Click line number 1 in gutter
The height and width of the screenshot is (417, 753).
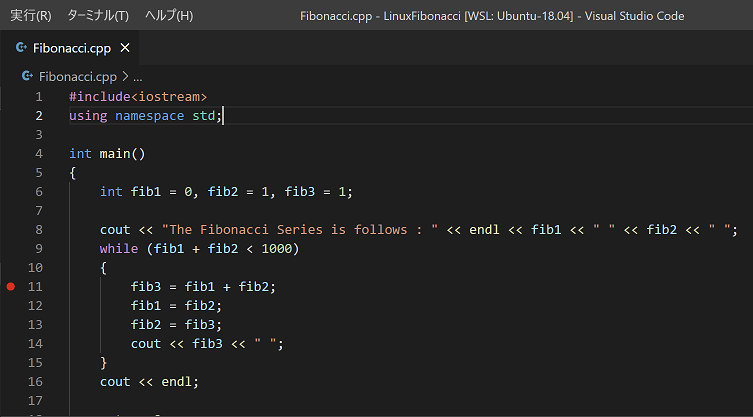[x=39, y=97]
